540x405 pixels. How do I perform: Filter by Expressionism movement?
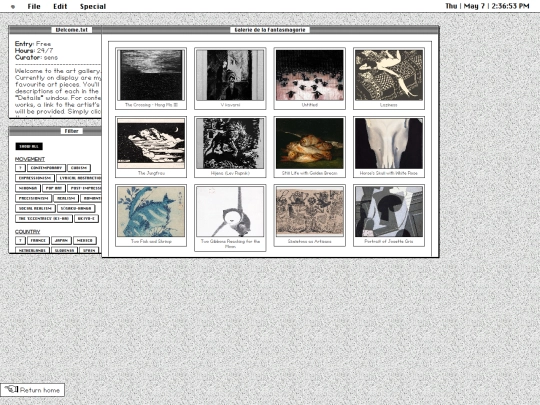point(35,178)
